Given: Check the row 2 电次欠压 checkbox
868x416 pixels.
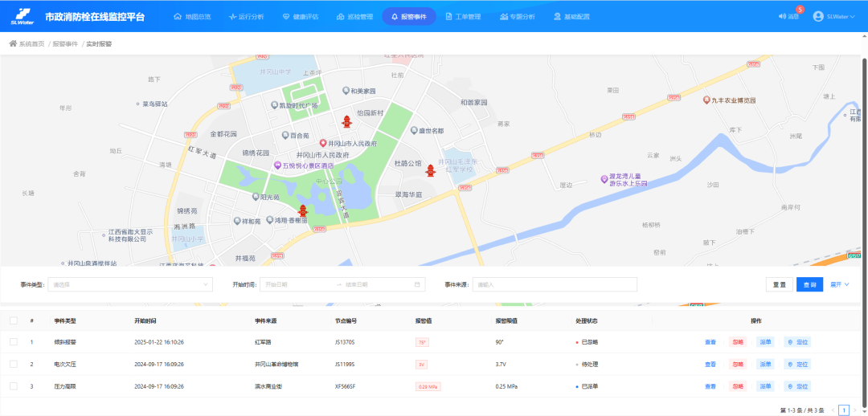Looking at the screenshot, I should [x=14, y=364].
